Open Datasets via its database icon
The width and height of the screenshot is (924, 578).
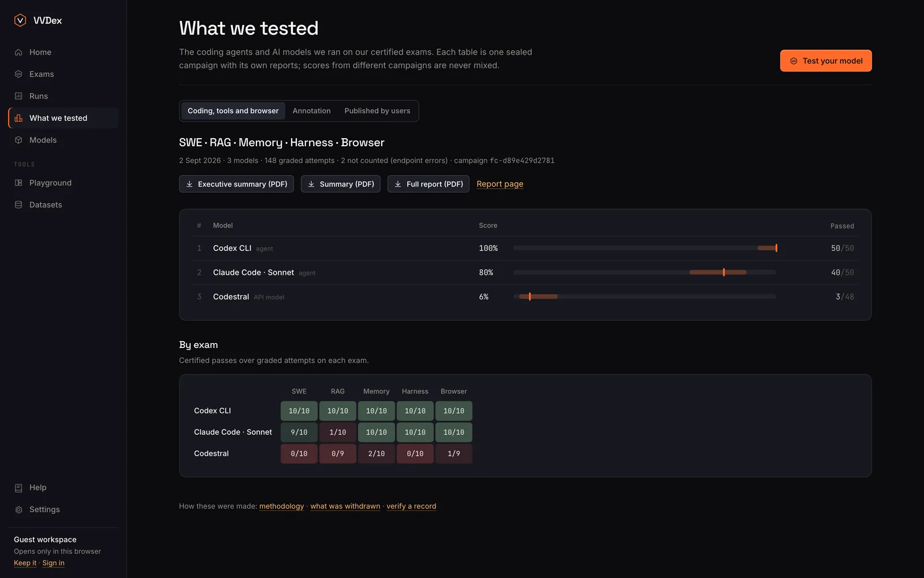pyautogui.click(x=18, y=205)
